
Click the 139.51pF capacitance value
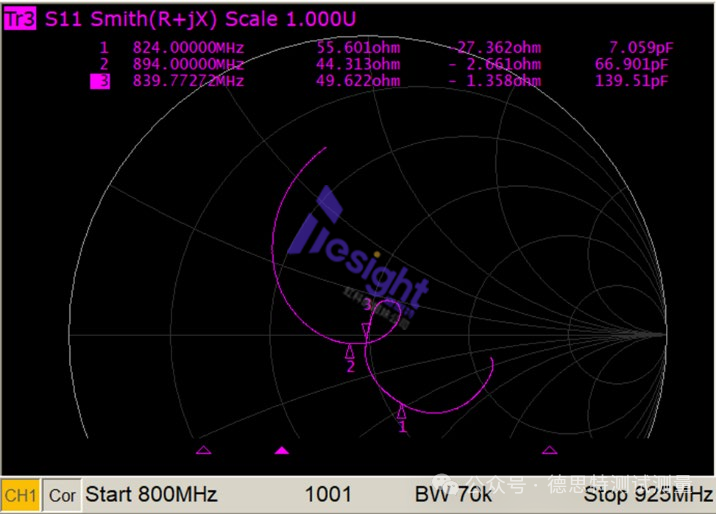pyautogui.click(x=632, y=81)
